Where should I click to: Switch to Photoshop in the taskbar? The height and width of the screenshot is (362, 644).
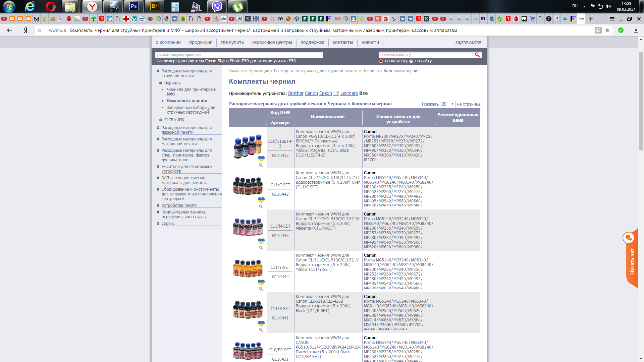(x=134, y=6)
